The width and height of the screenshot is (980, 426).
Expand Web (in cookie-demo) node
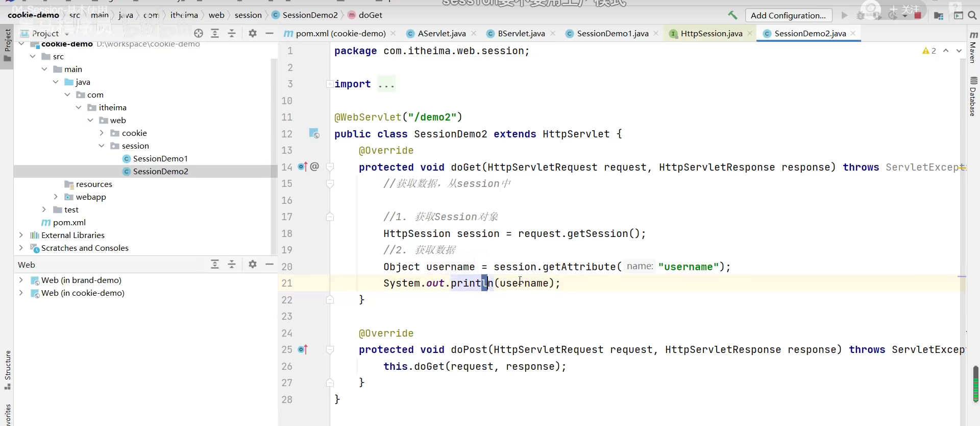[x=21, y=293]
